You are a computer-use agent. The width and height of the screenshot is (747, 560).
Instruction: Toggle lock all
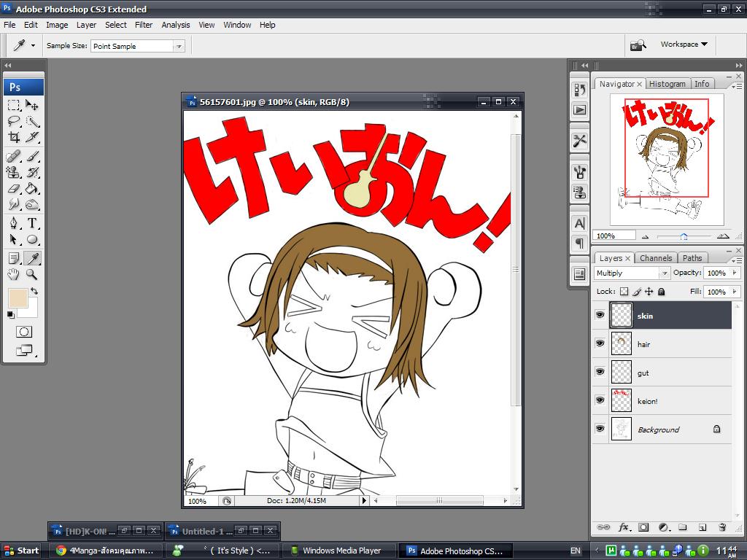tap(661, 292)
